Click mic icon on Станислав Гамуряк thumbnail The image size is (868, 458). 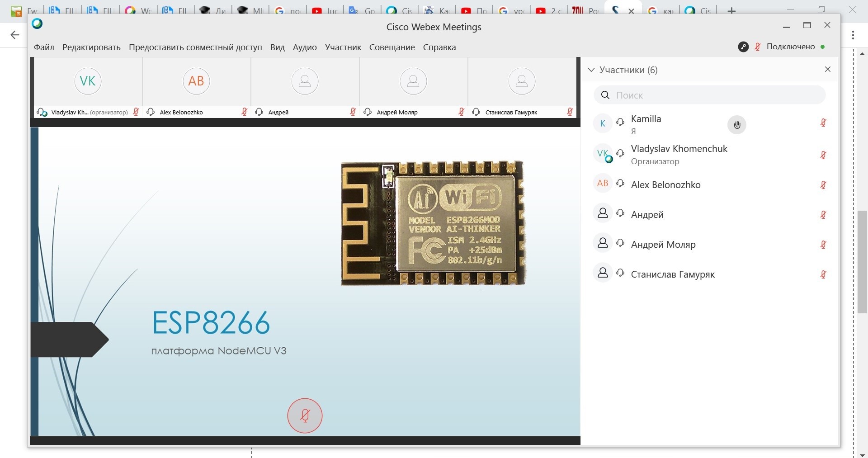pos(570,112)
